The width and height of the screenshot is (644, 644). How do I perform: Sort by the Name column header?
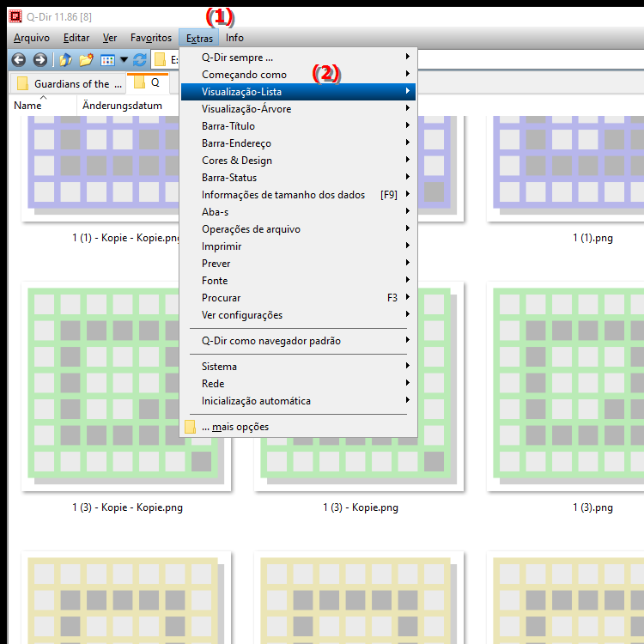[28, 106]
